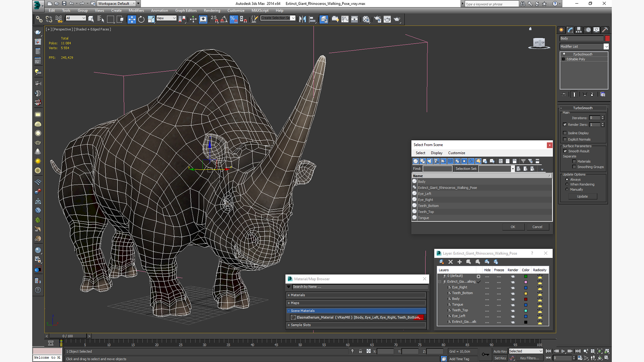The height and width of the screenshot is (362, 644).
Task: Switch to the Create command panel tab
Action: pyautogui.click(x=561, y=30)
